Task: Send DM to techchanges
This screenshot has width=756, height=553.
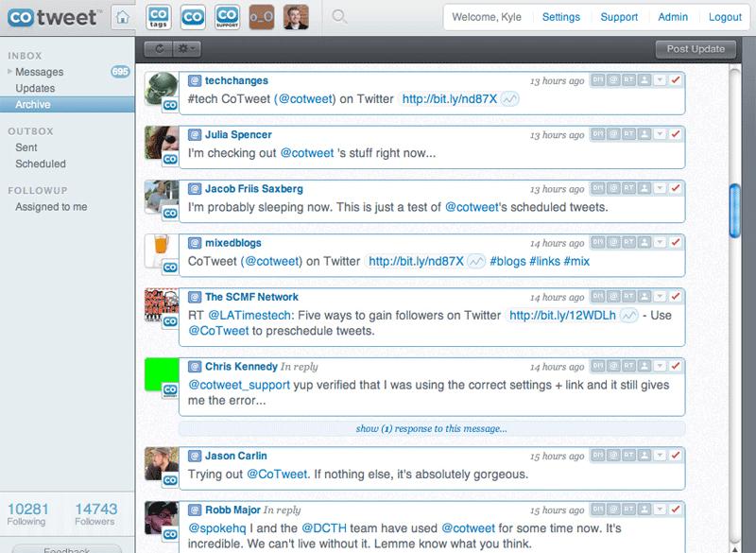Action: click(x=598, y=80)
